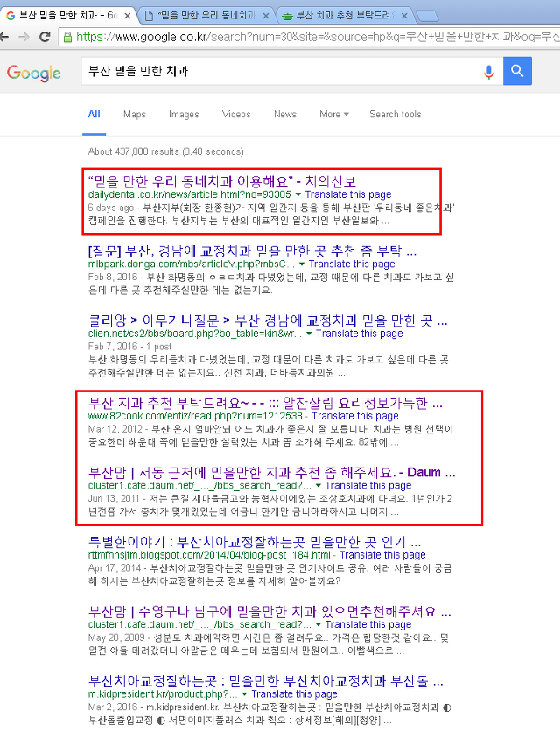Image resolution: width=560 pixels, height=739 pixels.
Task: Close the third tab '부산 치과 추천 부탁드려요'
Action: click(x=404, y=16)
